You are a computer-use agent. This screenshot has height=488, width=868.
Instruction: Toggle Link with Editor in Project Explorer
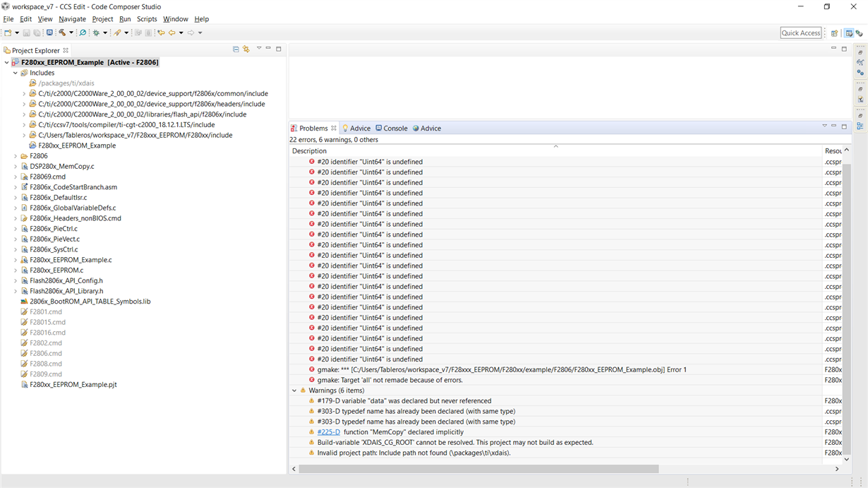[x=246, y=49]
